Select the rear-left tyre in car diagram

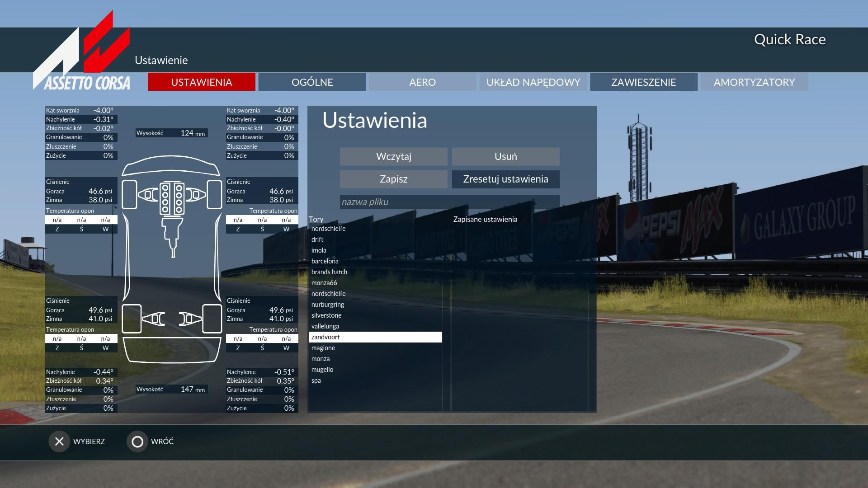click(x=132, y=319)
